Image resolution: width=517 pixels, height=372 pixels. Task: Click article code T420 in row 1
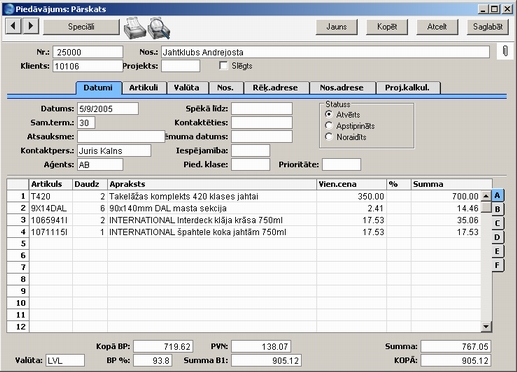pyautogui.click(x=41, y=197)
